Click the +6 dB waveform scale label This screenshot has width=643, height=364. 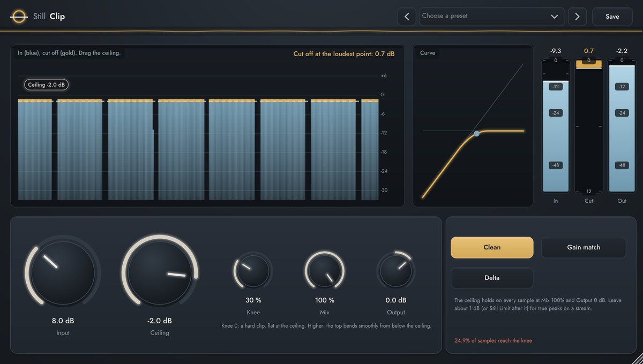384,76
